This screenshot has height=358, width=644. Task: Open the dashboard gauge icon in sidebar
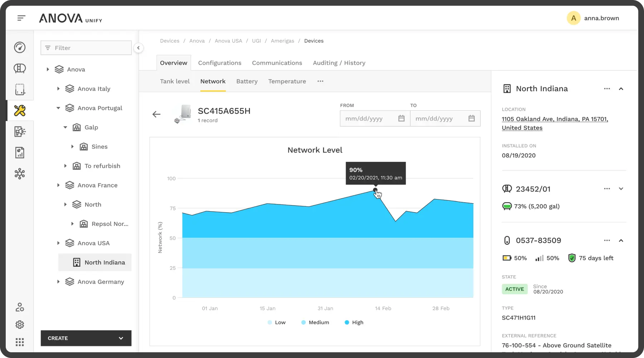pyautogui.click(x=20, y=47)
